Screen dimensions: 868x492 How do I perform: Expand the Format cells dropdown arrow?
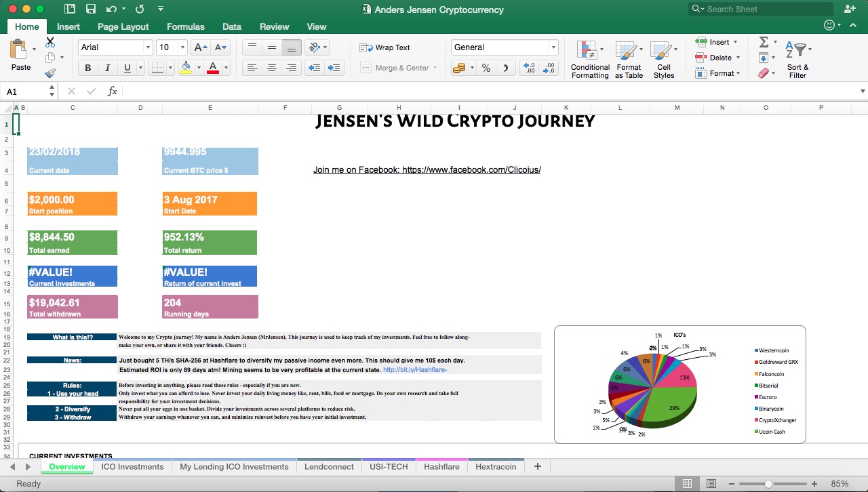click(x=738, y=73)
